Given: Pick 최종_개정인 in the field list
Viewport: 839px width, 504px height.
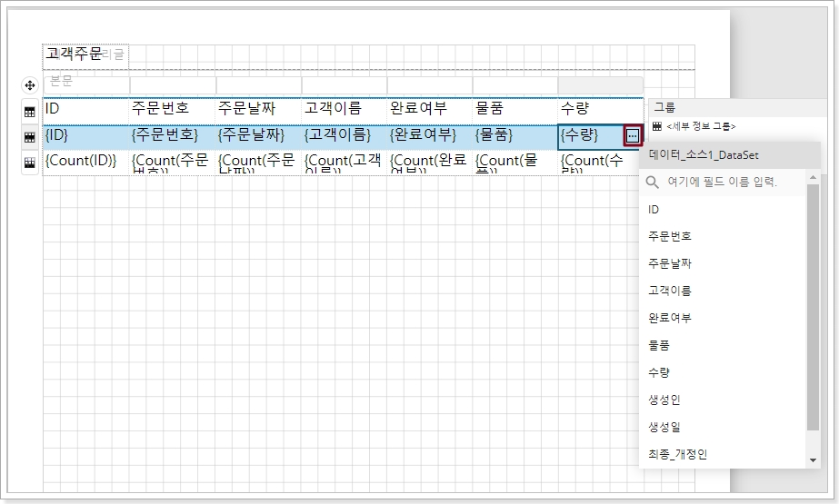Looking at the screenshot, I should [x=677, y=454].
